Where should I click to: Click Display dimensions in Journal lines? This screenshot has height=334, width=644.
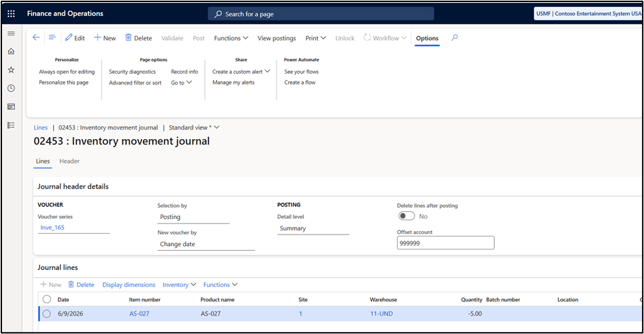(x=129, y=285)
